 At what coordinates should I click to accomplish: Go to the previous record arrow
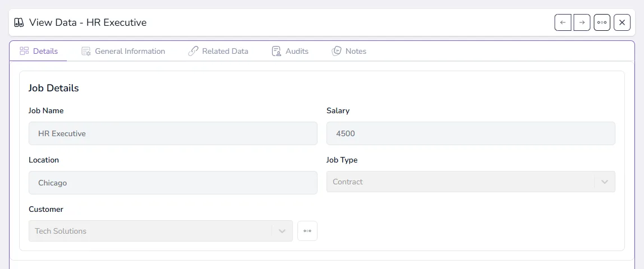pyautogui.click(x=563, y=22)
